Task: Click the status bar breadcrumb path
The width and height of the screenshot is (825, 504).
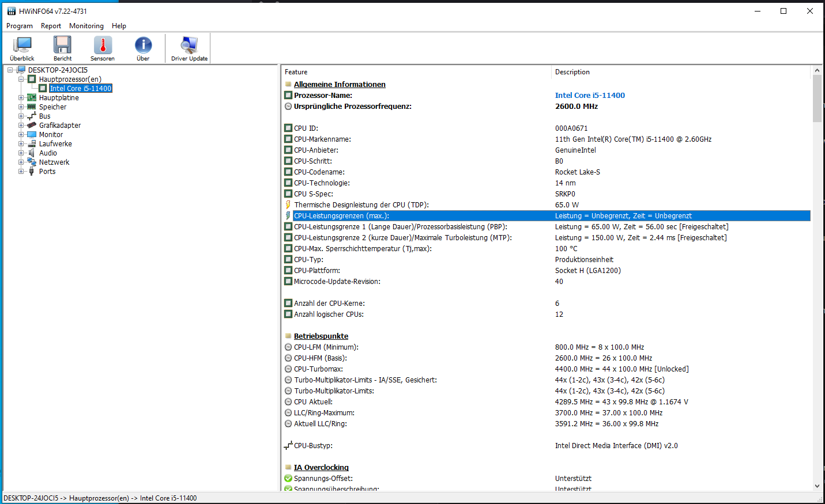Action: (x=100, y=498)
